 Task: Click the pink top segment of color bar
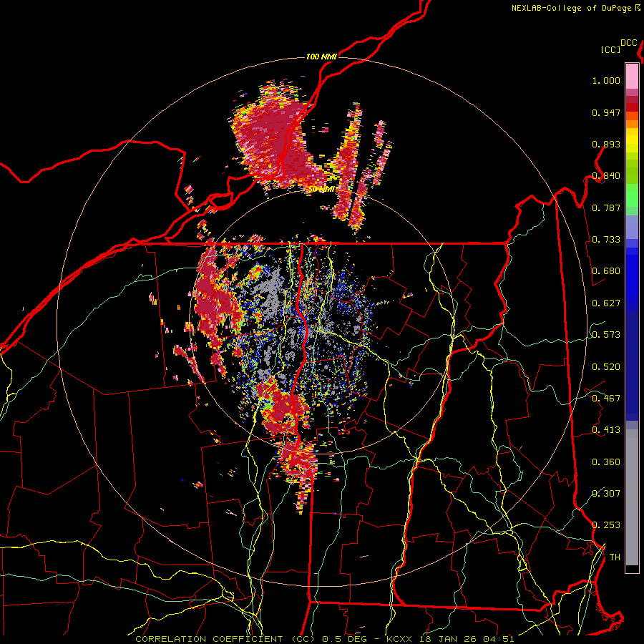click(632, 76)
